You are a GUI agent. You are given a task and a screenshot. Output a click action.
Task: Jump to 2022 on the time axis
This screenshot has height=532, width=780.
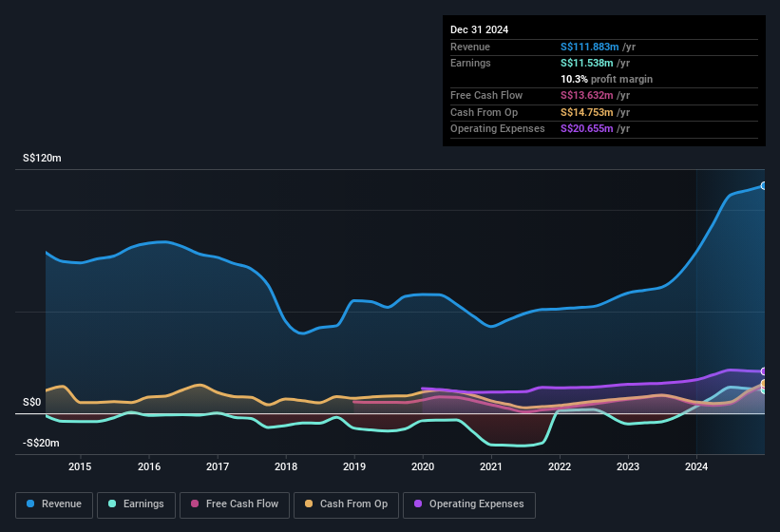[560, 466]
